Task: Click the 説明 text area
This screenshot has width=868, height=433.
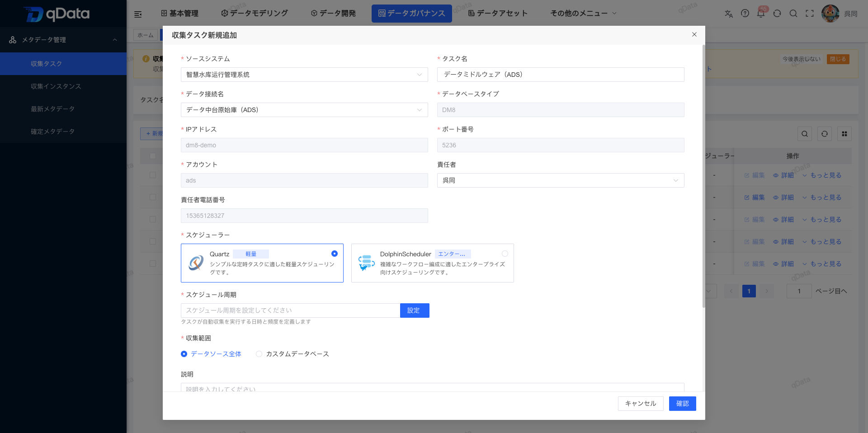Action: click(433, 387)
